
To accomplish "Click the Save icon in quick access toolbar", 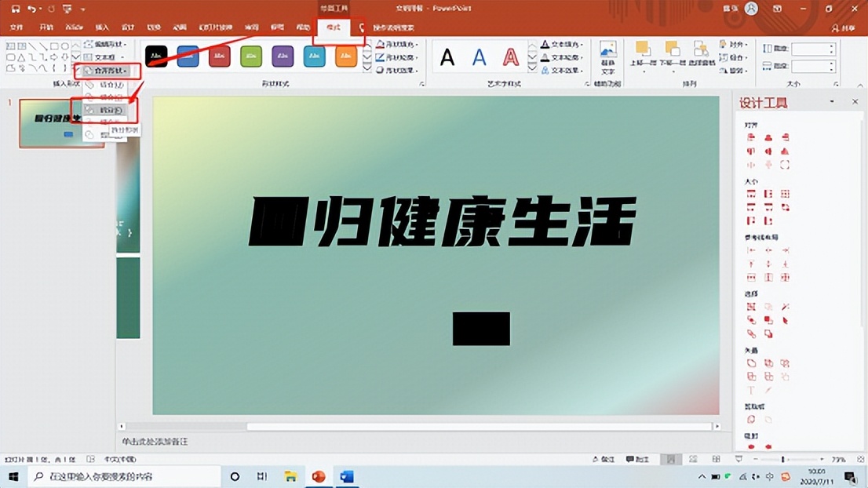I will pyautogui.click(x=16, y=9).
